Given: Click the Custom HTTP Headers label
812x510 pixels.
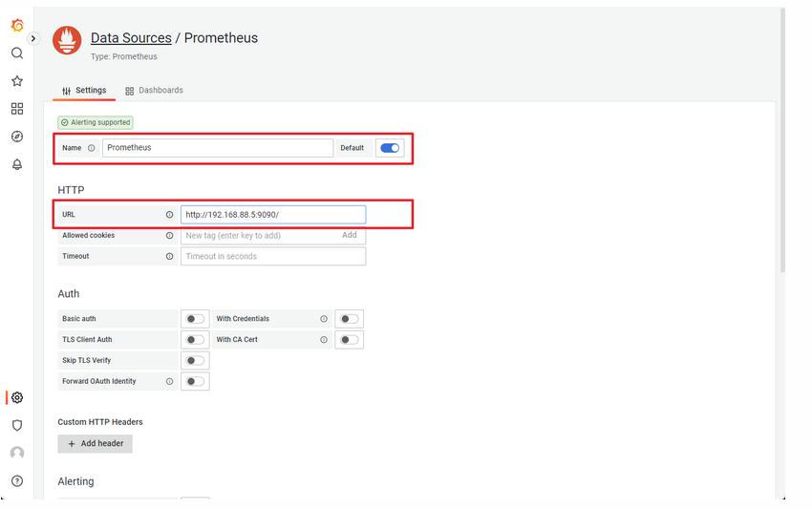Looking at the screenshot, I should [100, 422].
